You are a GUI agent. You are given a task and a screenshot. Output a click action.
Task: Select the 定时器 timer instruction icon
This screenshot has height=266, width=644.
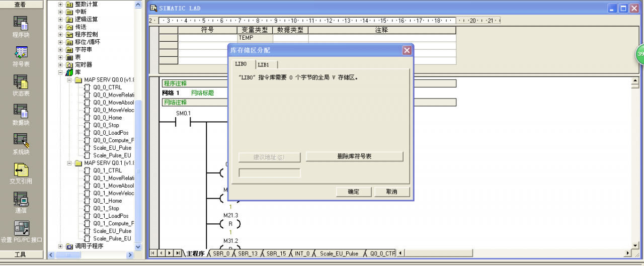click(69, 65)
